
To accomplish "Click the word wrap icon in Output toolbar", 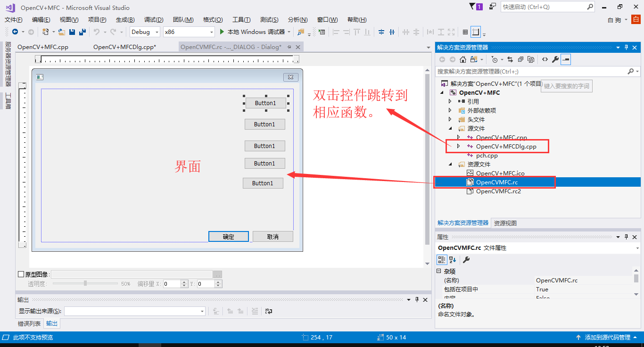I will click(269, 311).
